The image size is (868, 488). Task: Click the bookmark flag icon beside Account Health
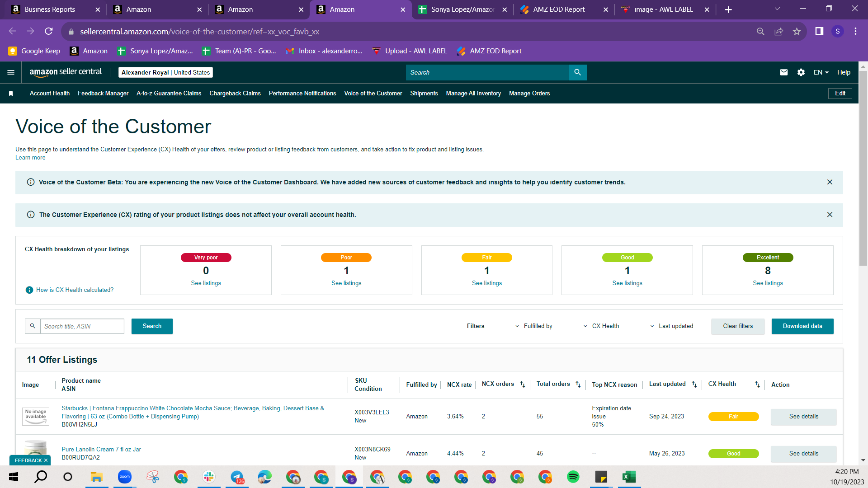[x=11, y=94]
